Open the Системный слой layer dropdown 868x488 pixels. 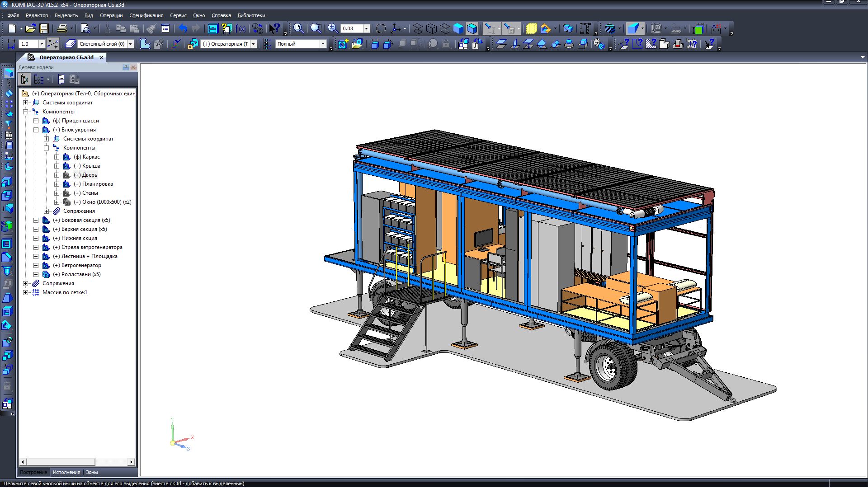coord(131,44)
